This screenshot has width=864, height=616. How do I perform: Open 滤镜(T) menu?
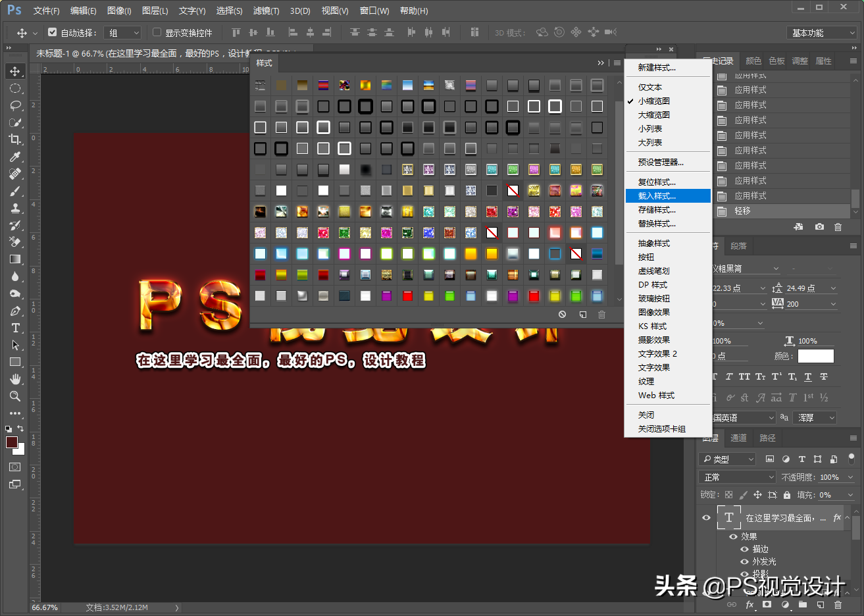266,11
